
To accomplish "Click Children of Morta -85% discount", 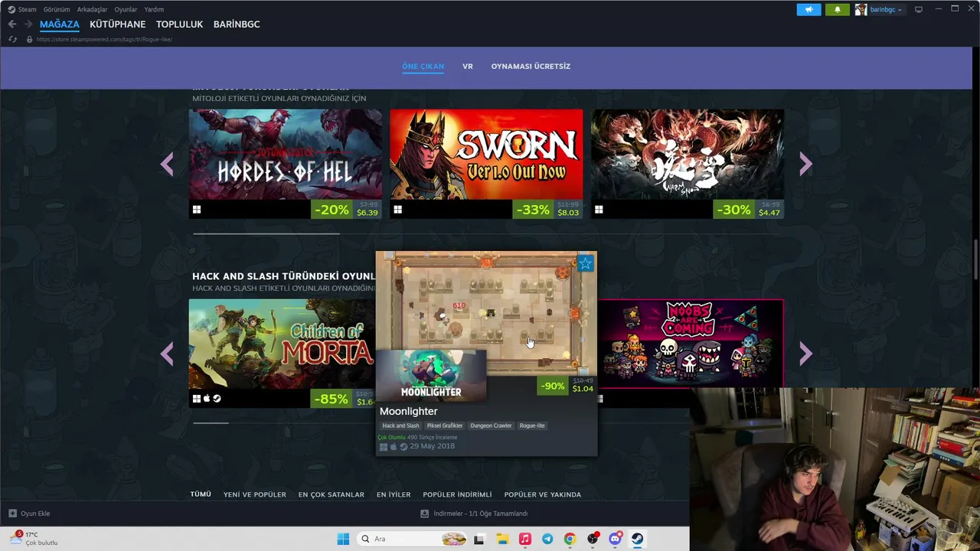I will click(332, 399).
